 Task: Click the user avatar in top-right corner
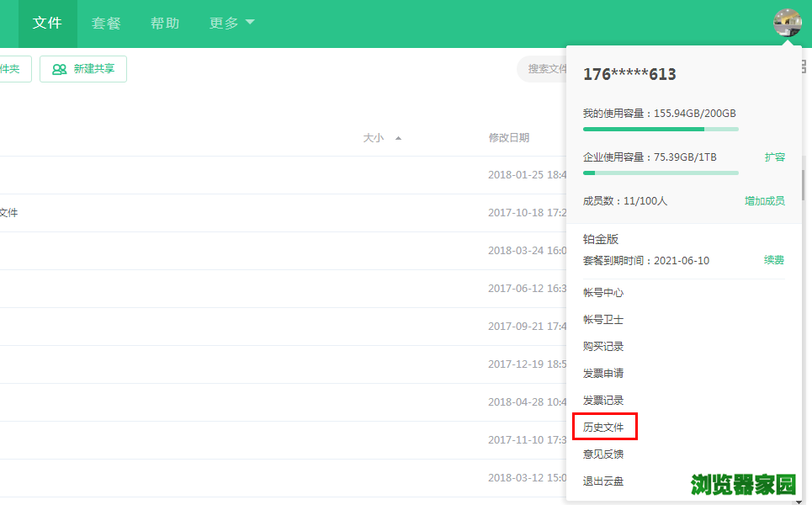coord(788,23)
